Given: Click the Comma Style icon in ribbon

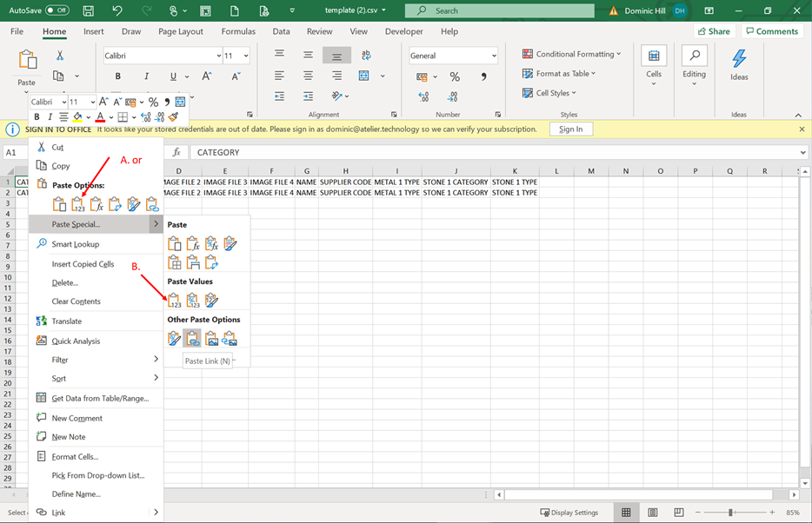Looking at the screenshot, I should (x=483, y=76).
